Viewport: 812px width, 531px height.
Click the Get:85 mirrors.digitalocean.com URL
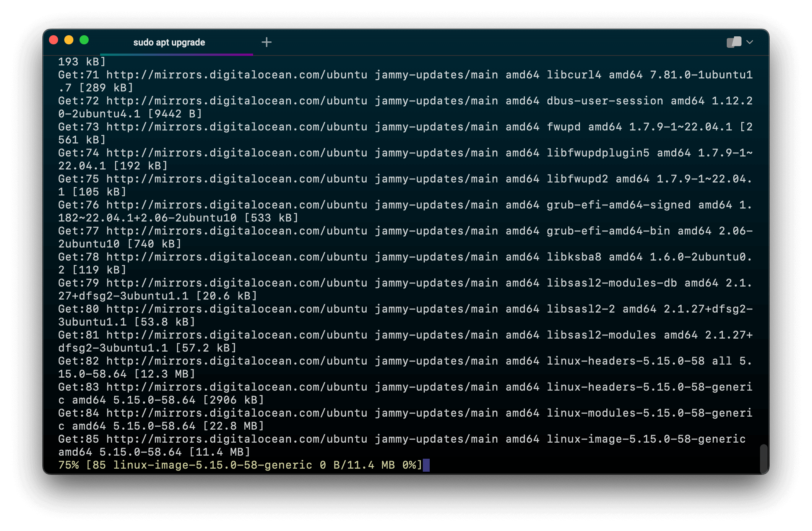(237, 439)
